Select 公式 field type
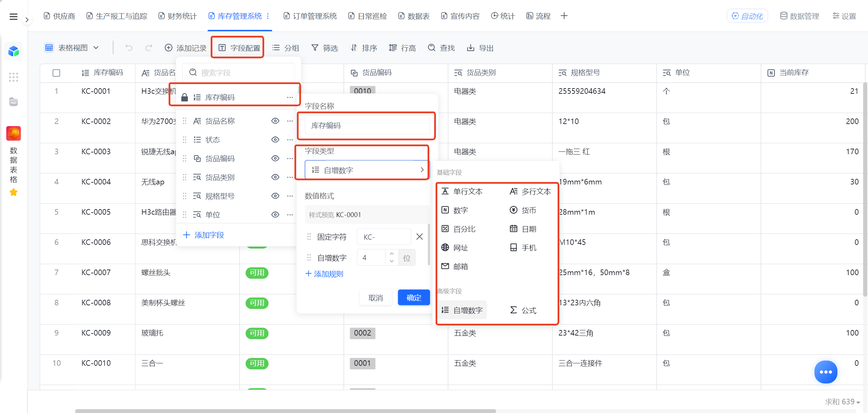Image resolution: width=868 pixels, height=413 pixels. [x=523, y=310]
